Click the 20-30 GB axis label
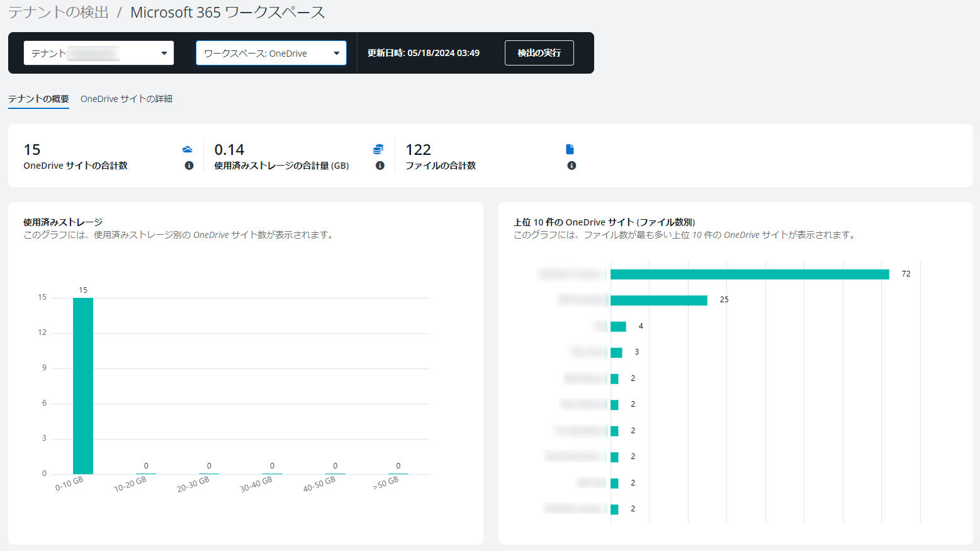Screen dimensions: 980x551 tap(193, 484)
